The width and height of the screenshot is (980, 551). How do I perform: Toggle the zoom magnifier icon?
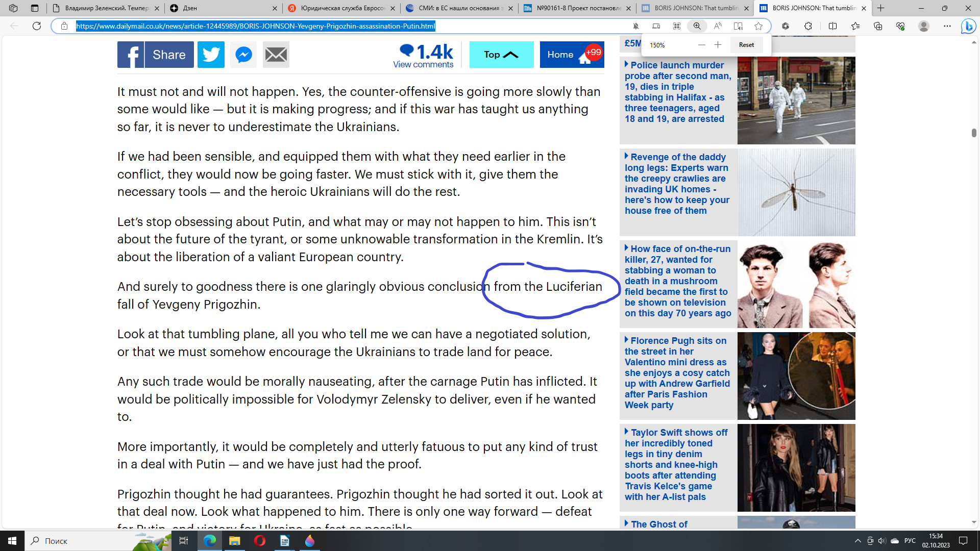coord(697,26)
